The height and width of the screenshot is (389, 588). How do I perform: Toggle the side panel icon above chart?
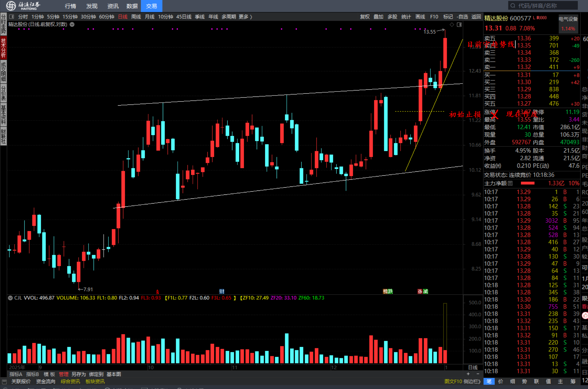(x=459, y=25)
